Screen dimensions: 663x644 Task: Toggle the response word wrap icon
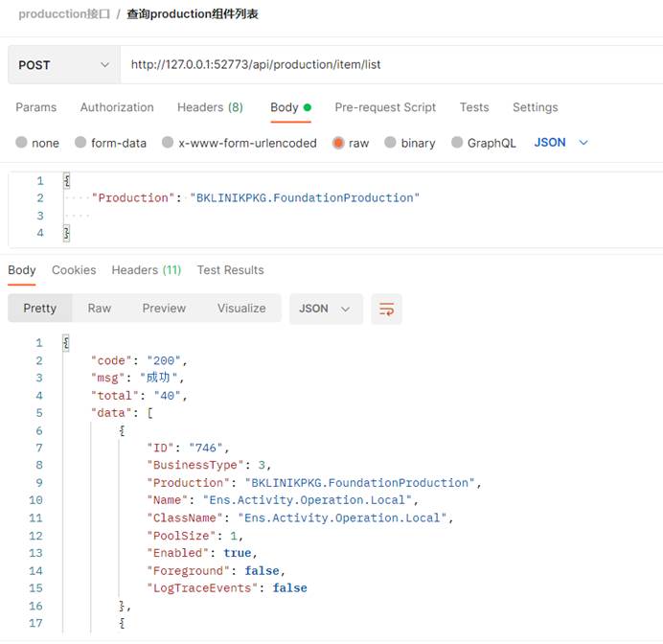[x=386, y=310]
